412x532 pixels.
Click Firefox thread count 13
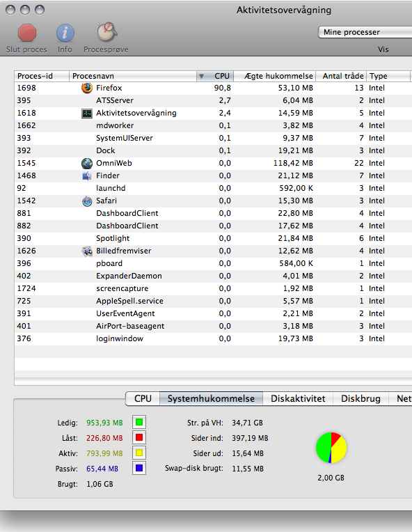(x=359, y=88)
